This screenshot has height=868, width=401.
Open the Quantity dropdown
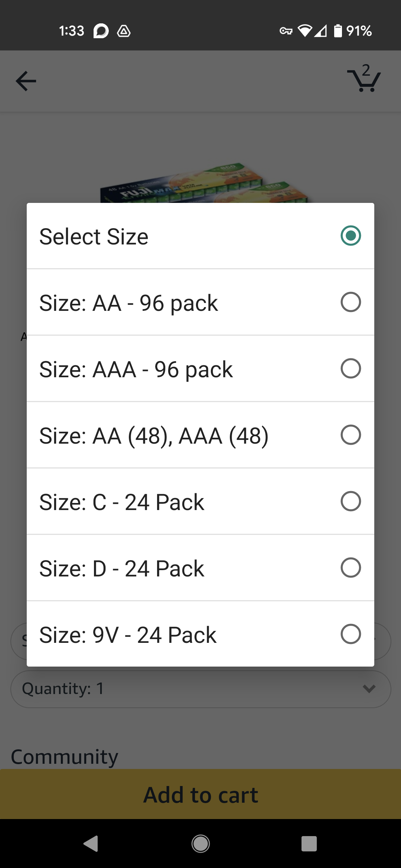pos(200,689)
